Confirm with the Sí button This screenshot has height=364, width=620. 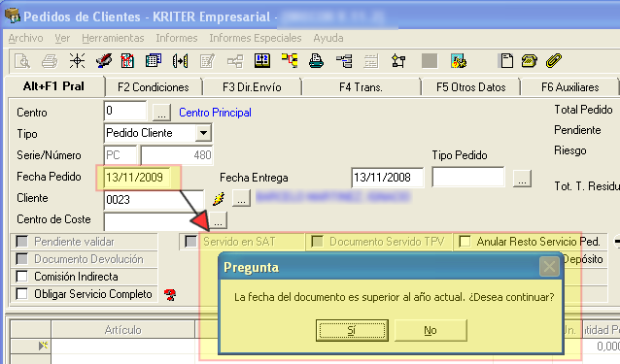[352, 330]
